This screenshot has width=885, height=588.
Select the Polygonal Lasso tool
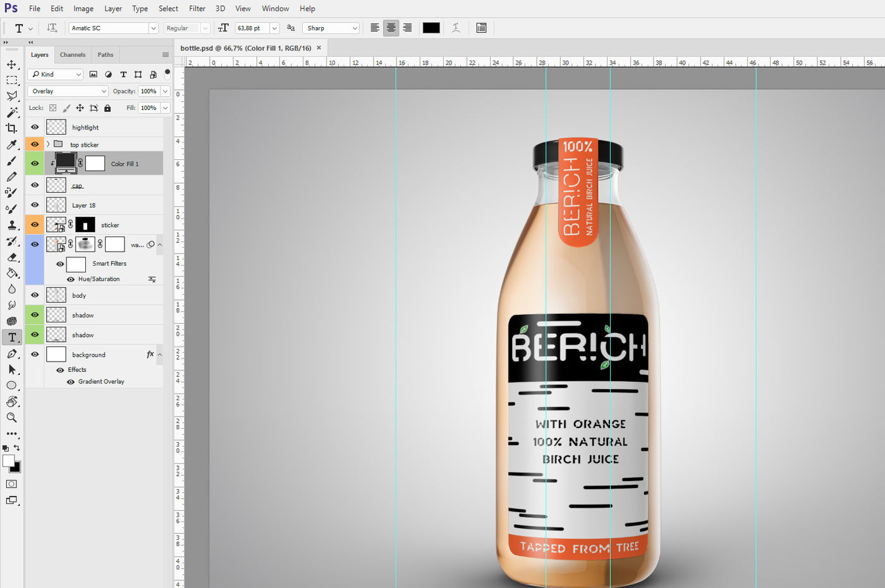tap(11, 96)
